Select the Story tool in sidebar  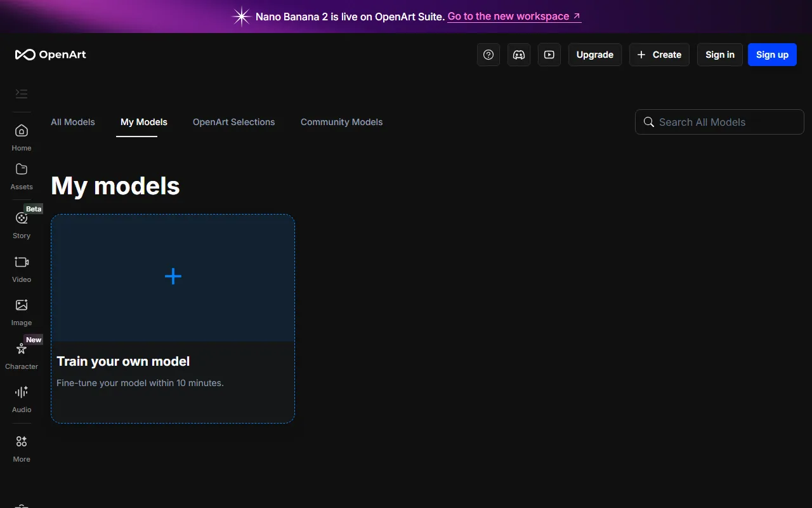point(22,218)
